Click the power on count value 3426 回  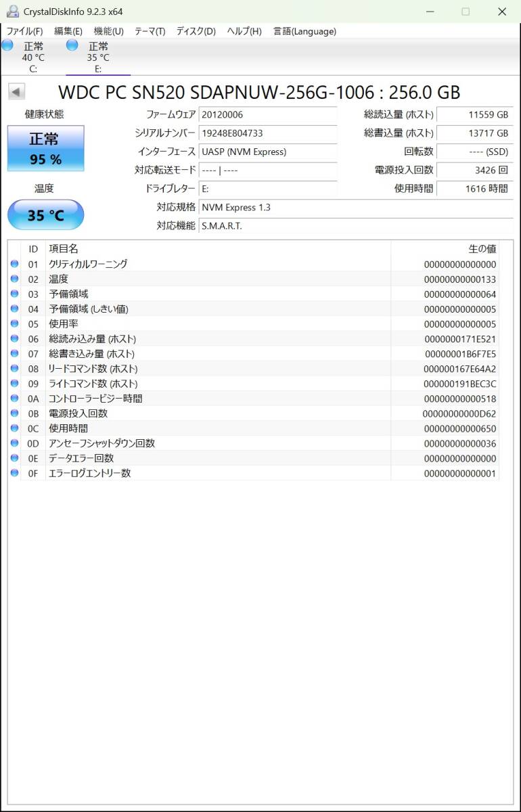click(x=474, y=170)
